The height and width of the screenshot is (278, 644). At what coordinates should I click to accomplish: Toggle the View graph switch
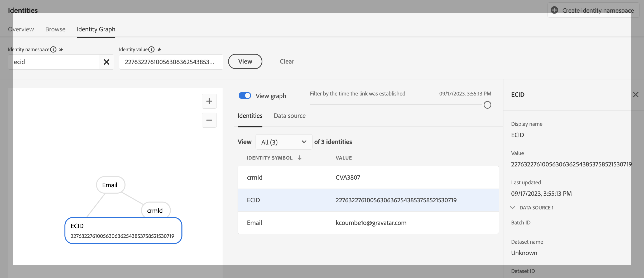pyautogui.click(x=245, y=96)
